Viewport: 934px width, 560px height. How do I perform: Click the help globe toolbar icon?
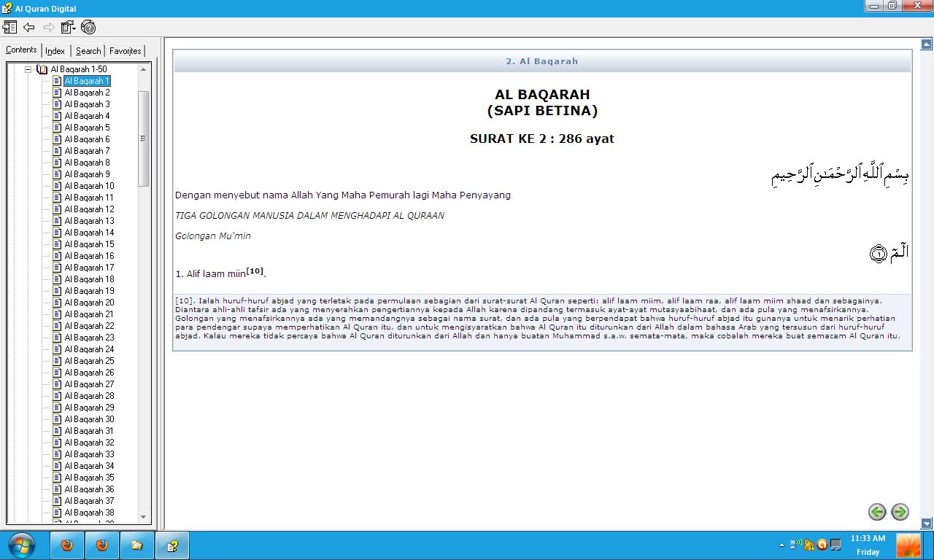pyautogui.click(x=88, y=27)
